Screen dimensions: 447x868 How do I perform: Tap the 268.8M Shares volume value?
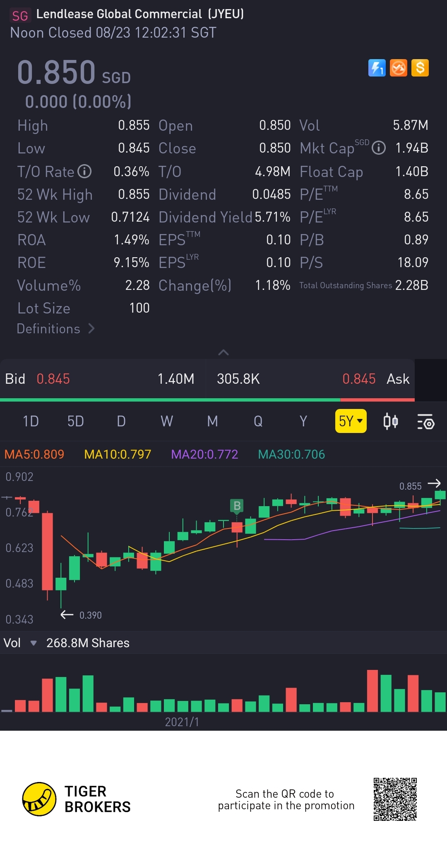click(88, 643)
